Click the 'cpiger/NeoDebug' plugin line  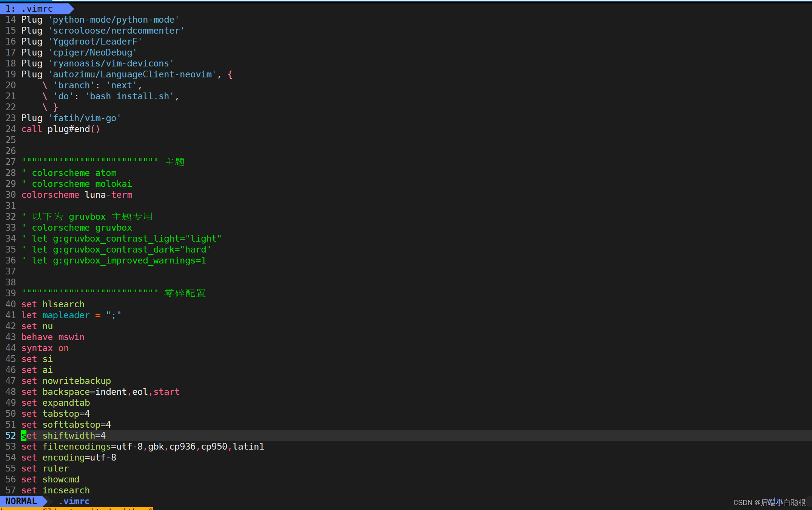(79, 52)
